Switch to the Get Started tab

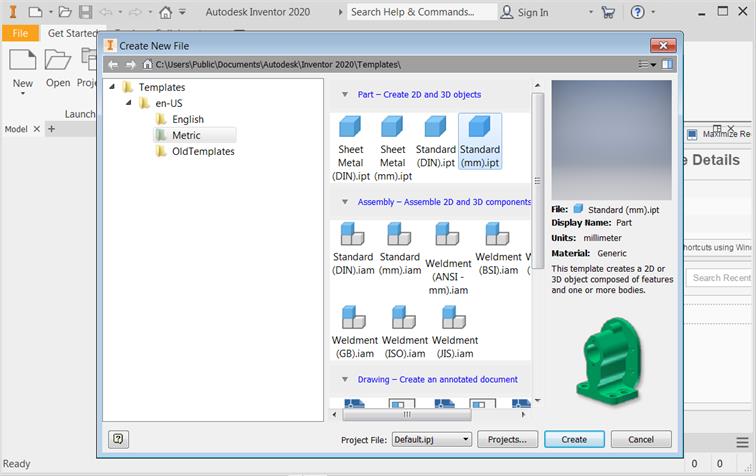pos(72,33)
